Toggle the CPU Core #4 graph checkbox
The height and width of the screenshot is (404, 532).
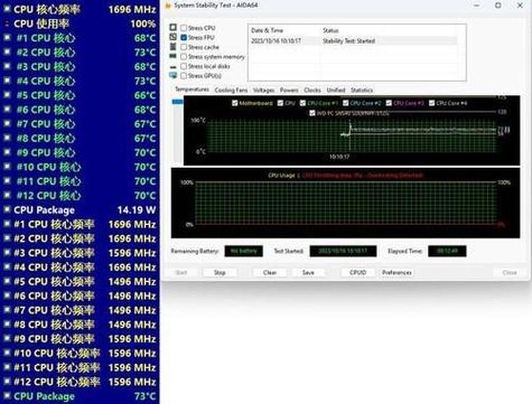coord(432,103)
